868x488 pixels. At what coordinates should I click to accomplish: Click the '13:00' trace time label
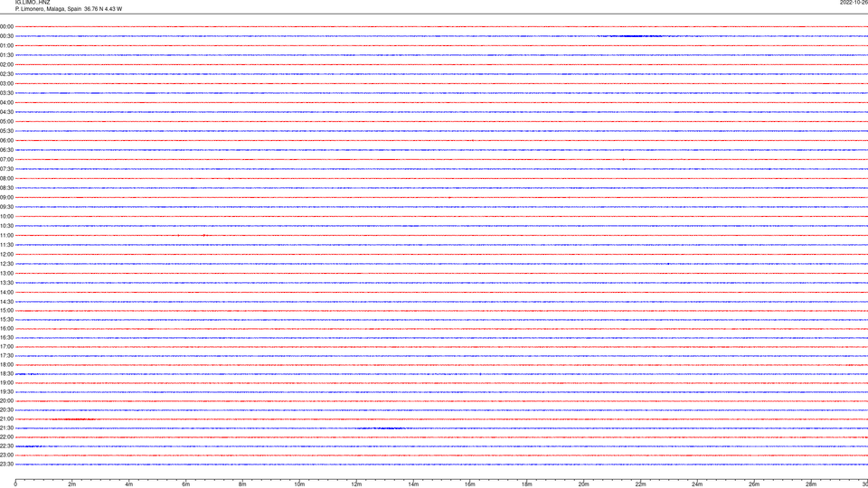[6, 273]
